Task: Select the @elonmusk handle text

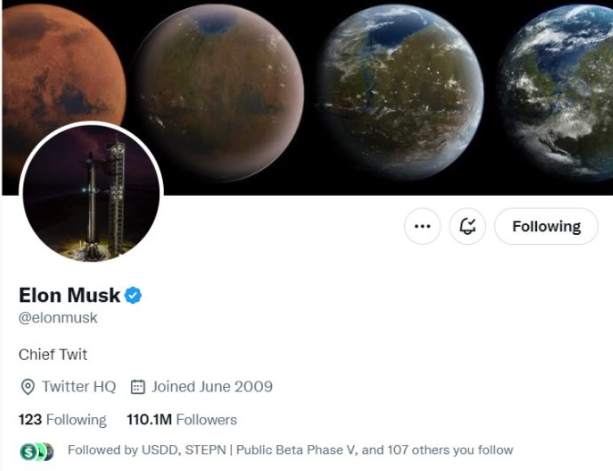Action: pyautogui.click(x=58, y=317)
